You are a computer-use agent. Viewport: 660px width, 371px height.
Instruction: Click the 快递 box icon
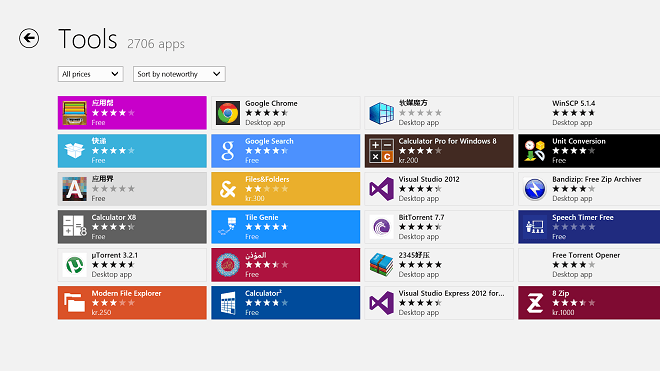75,151
